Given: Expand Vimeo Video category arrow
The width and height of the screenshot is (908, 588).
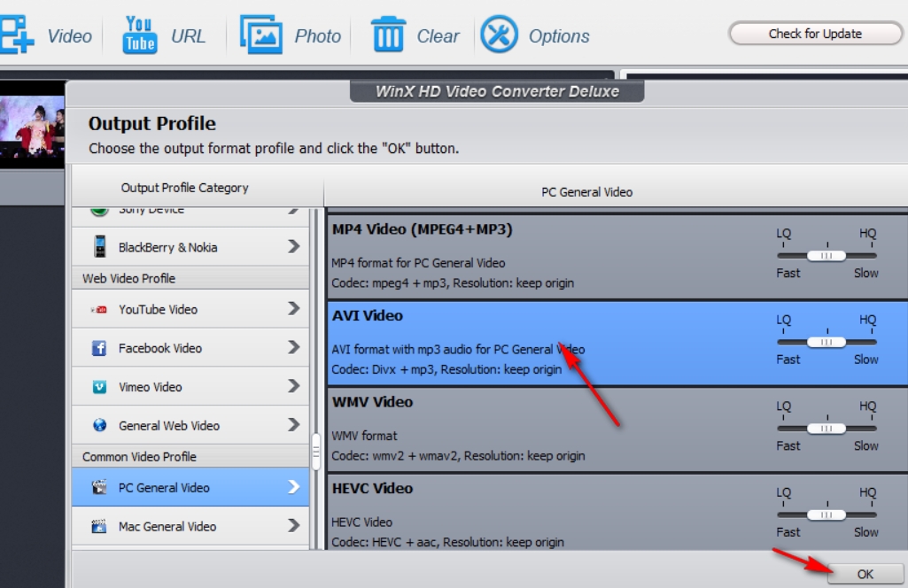Looking at the screenshot, I should coord(293,386).
